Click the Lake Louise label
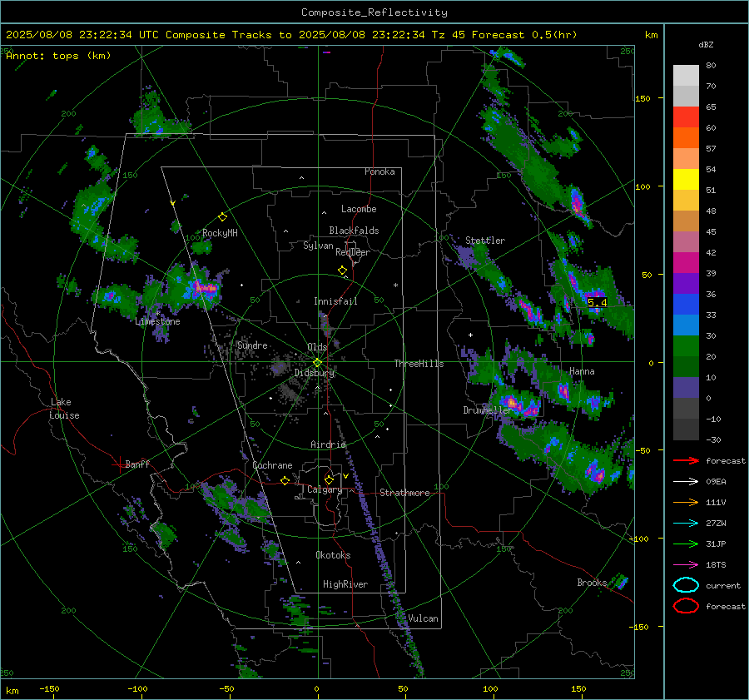749x700 pixels. point(65,409)
